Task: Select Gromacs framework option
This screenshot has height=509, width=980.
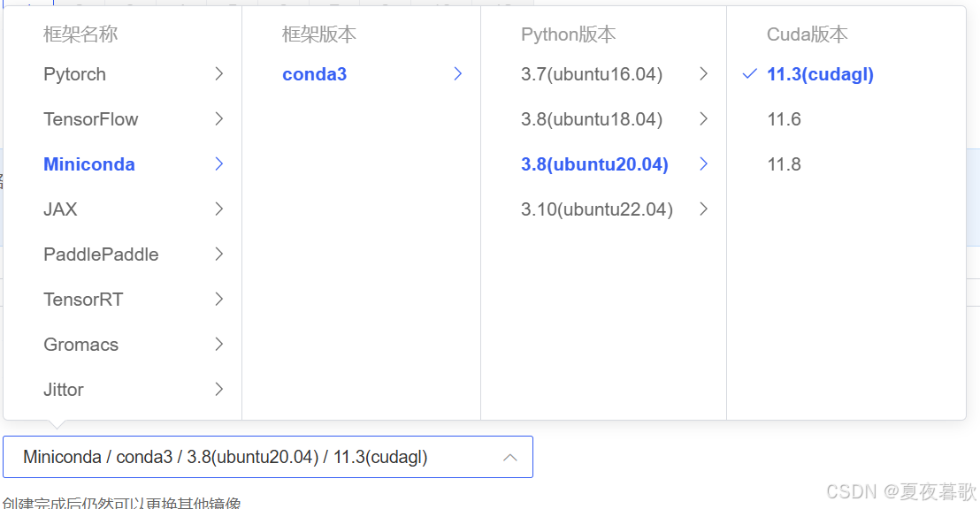Action: click(x=80, y=345)
